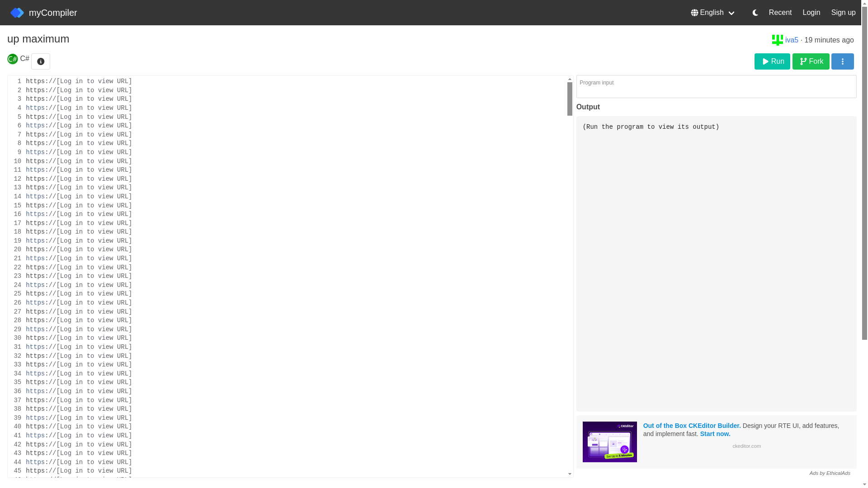Click Ads by EthicalAds link
Viewport: 868px width, 488px height.
[x=830, y=473]
